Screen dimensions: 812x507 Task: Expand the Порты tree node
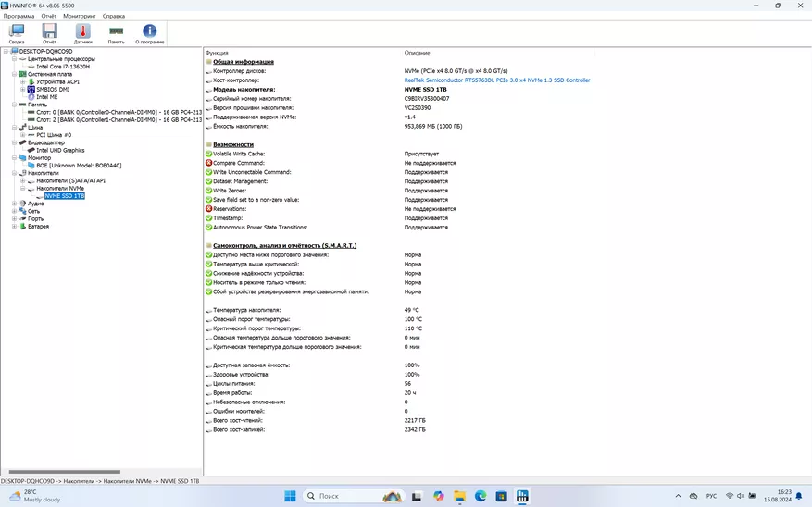(x=14, y=218)
